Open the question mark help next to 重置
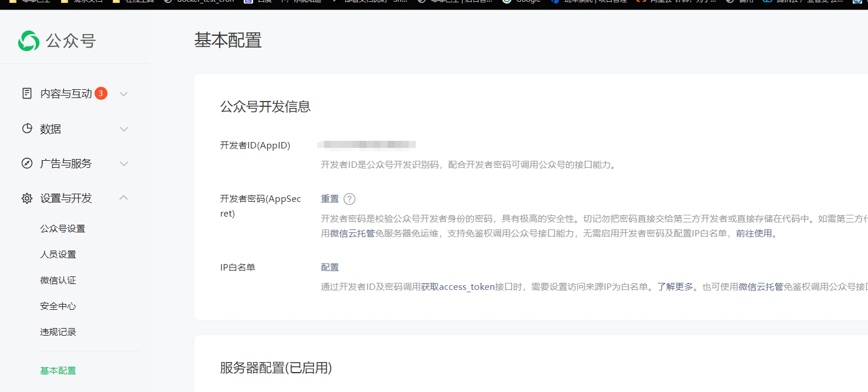Viewport: 868px width, 392px height. (x=349, y=199)
